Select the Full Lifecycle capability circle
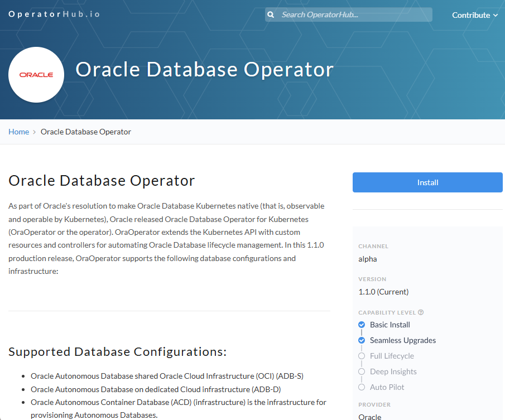 tap(362, 356)
